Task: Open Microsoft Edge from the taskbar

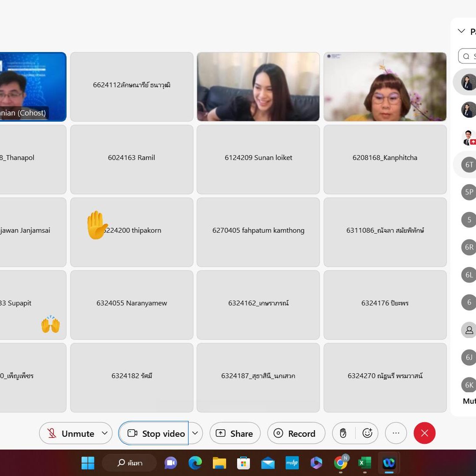Action: [x=195, y=463]
